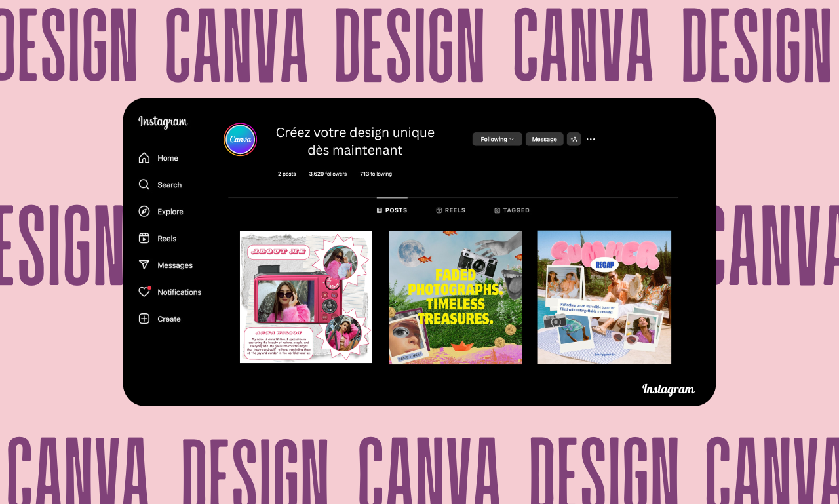The image size is (839, 504).
Task: Click the 713 following count
Action: click(x=376, y=174)
